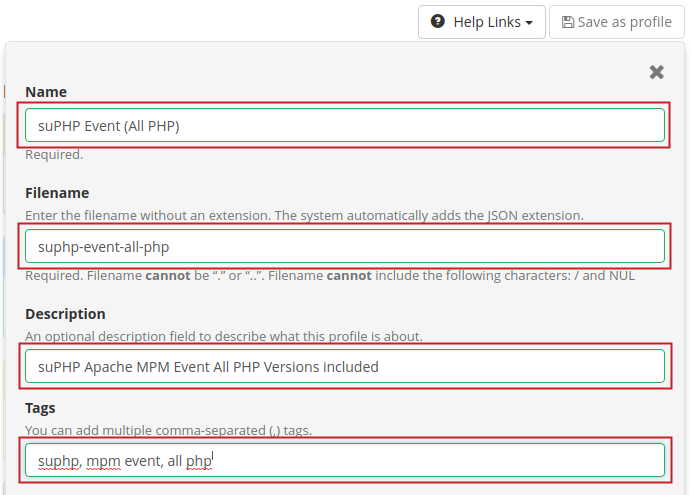The image size is (690, 495).
Task: Click the question mark icon in Help Links
Action: coord(437,21)
